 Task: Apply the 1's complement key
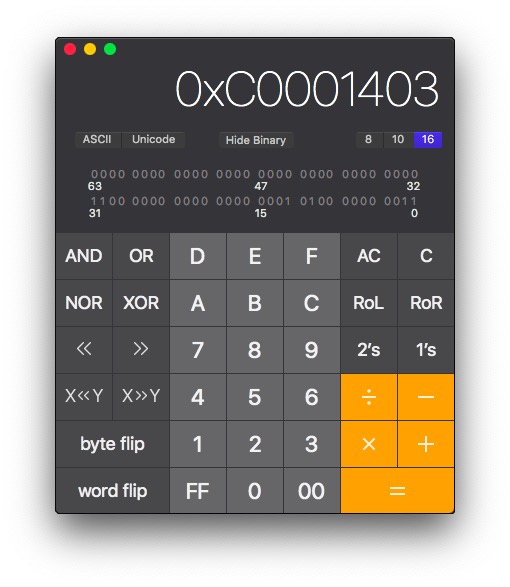(426, 350)
